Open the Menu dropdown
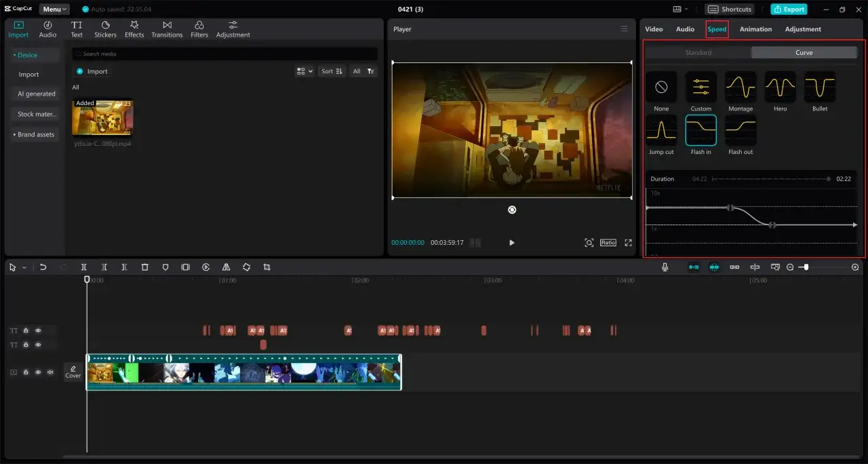Screen dimensions: 868x464 (54, 9)
